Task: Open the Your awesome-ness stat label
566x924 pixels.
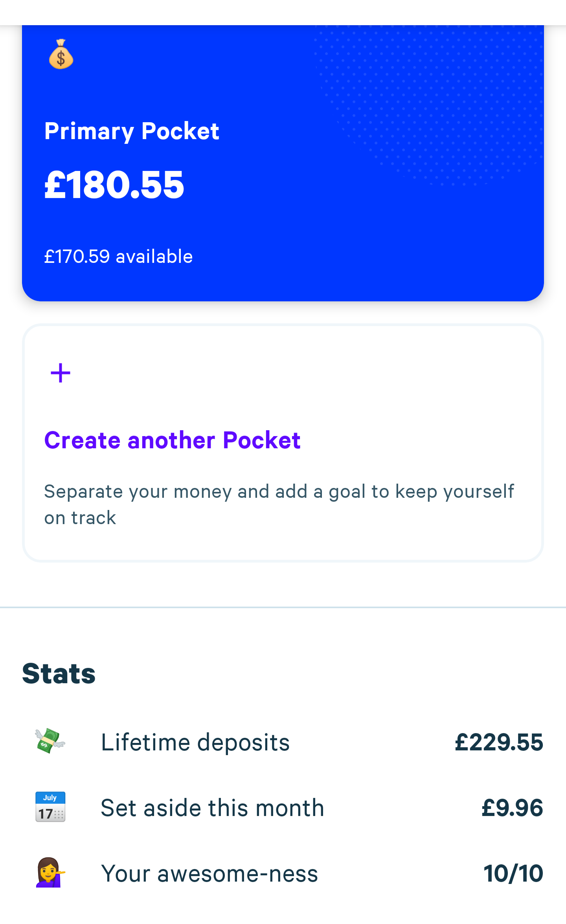Action: tap(209, 873)
